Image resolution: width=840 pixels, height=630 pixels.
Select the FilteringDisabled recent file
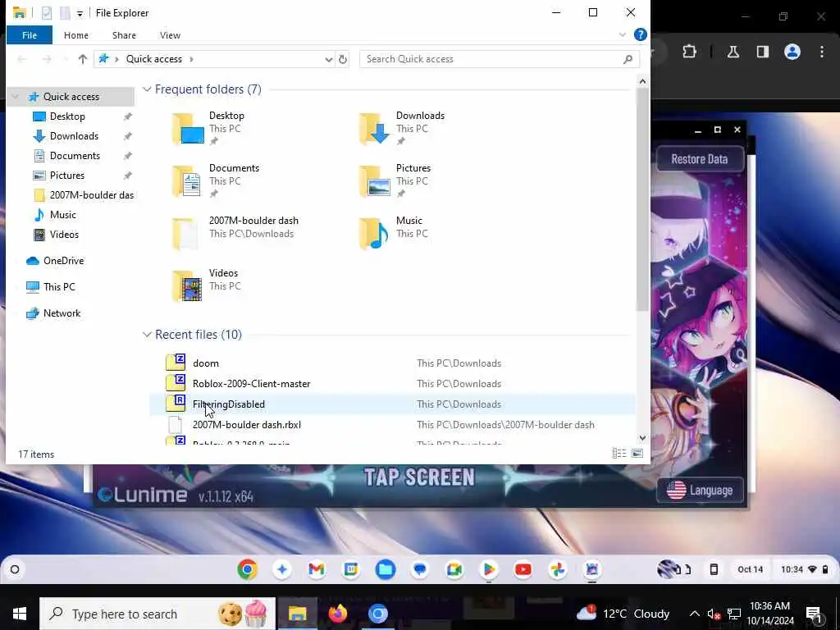coord(392,404)
